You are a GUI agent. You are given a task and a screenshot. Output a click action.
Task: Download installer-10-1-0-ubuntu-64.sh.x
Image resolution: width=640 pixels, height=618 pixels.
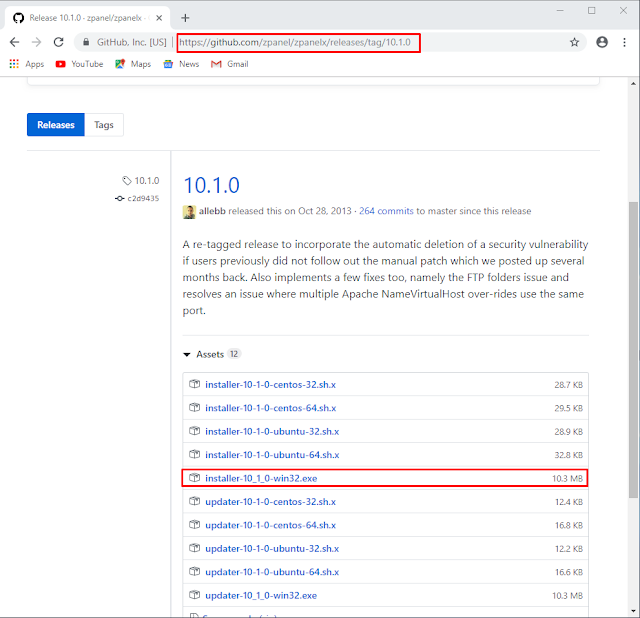coord(272,455)
